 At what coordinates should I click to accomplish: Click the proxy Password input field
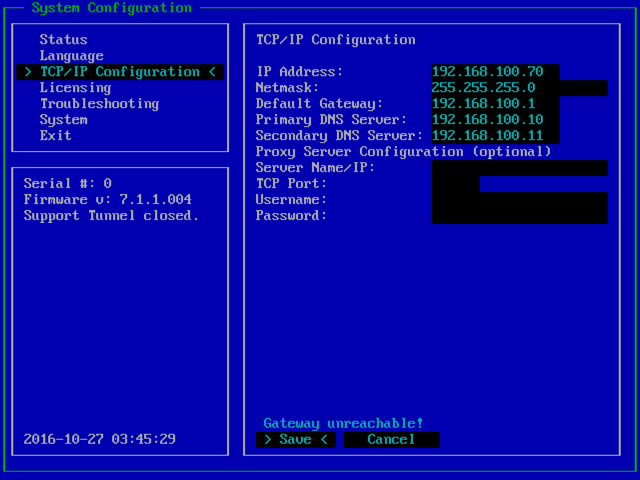(520, 216)
